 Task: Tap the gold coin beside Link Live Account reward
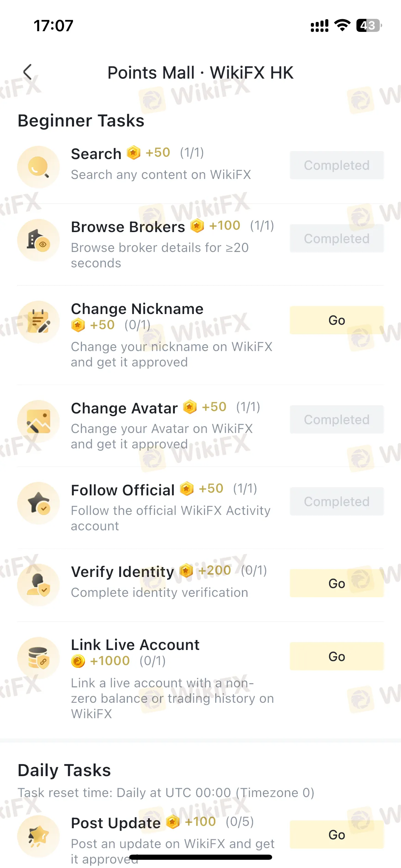(78, 661)
